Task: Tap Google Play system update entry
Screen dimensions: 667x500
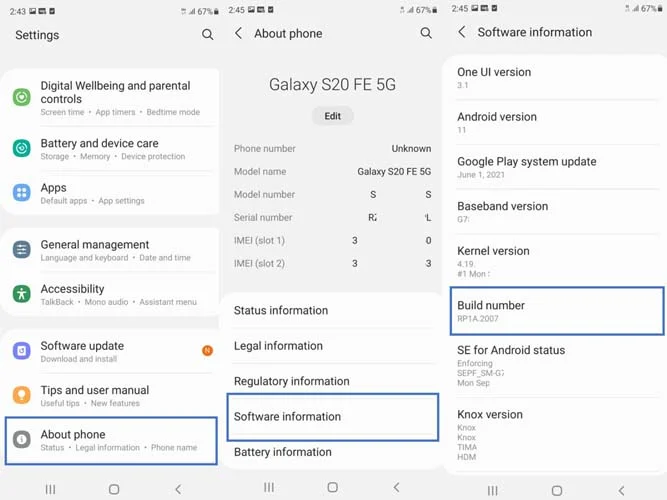Action: pos(557,167)
